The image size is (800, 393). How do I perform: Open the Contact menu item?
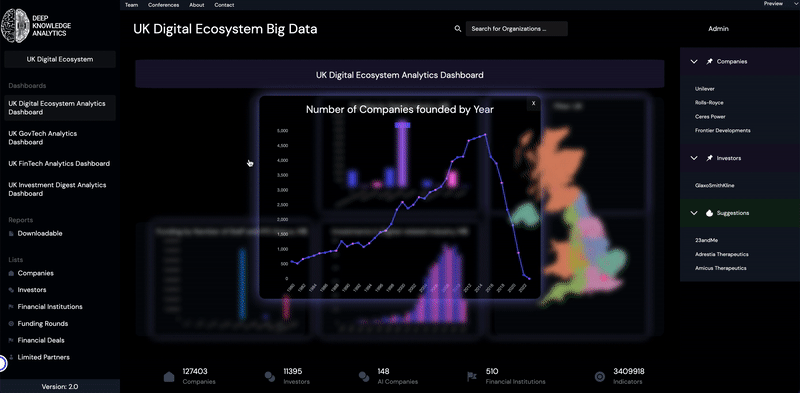point(224,5)
